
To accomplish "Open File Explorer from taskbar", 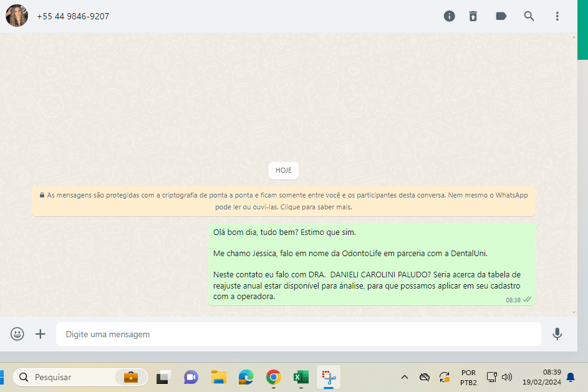I will [219, 377].
